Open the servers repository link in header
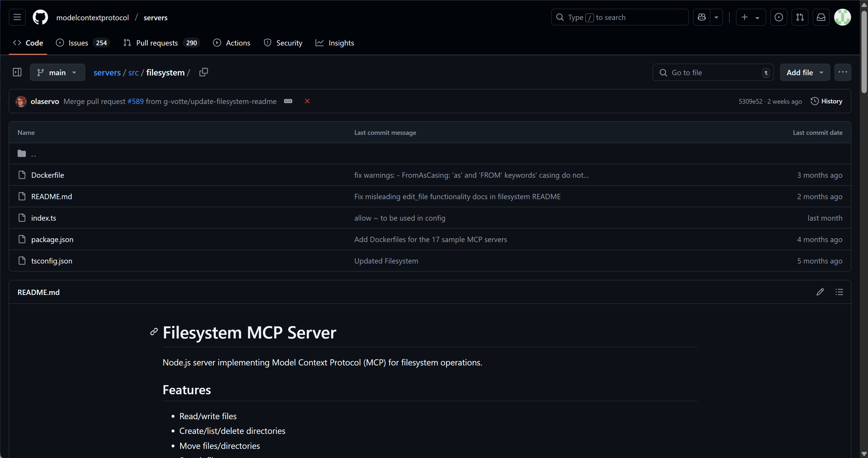Image resolution: width=868 pixels, height=458 pixels. pos(155,18)
